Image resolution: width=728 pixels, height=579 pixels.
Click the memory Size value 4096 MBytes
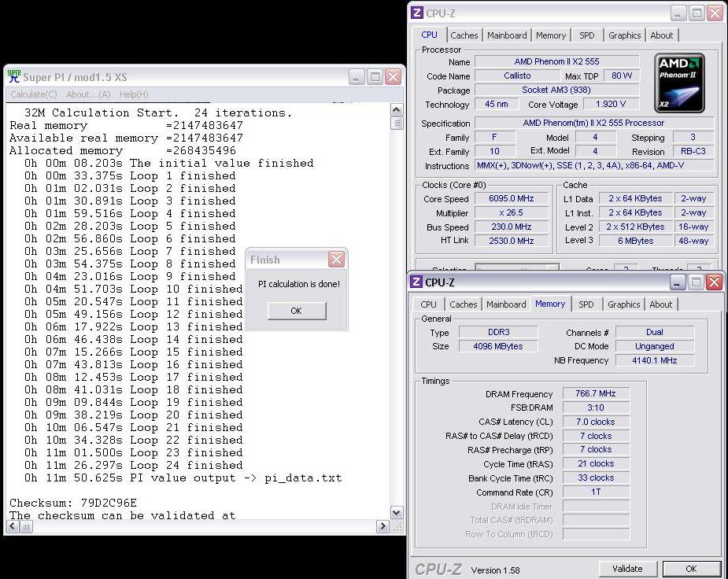498,346
